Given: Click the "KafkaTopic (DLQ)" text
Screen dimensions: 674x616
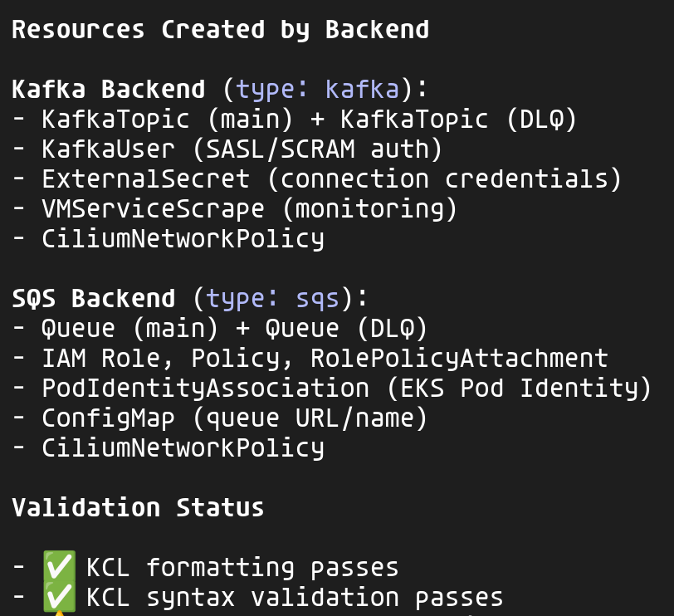Looking at the screenshot, I should click(458, 120).
